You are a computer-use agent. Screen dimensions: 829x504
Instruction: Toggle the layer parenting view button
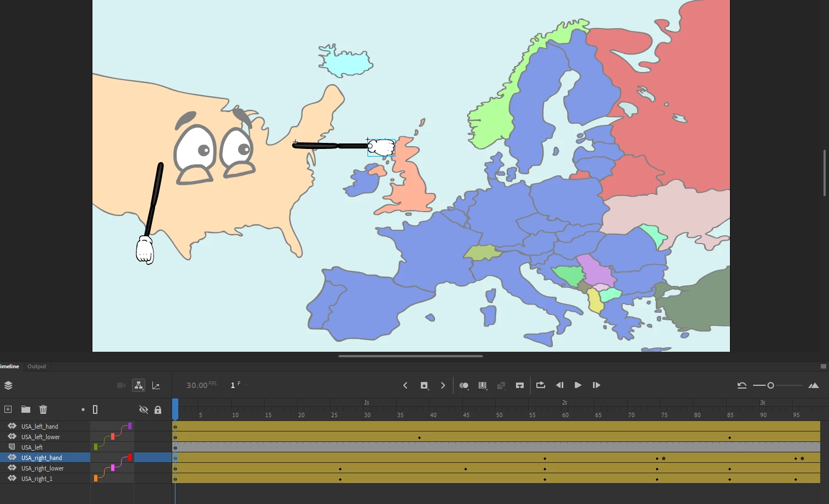click(x=139, y=385)
